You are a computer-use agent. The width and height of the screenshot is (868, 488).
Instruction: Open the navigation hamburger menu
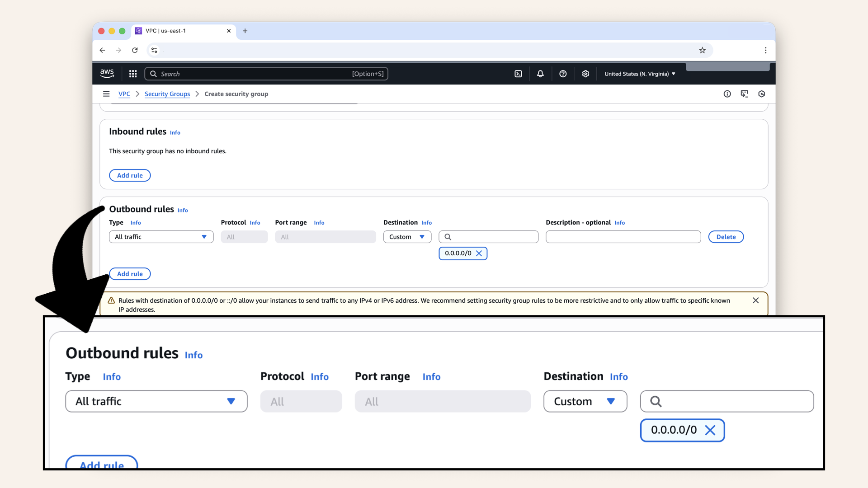106,94
